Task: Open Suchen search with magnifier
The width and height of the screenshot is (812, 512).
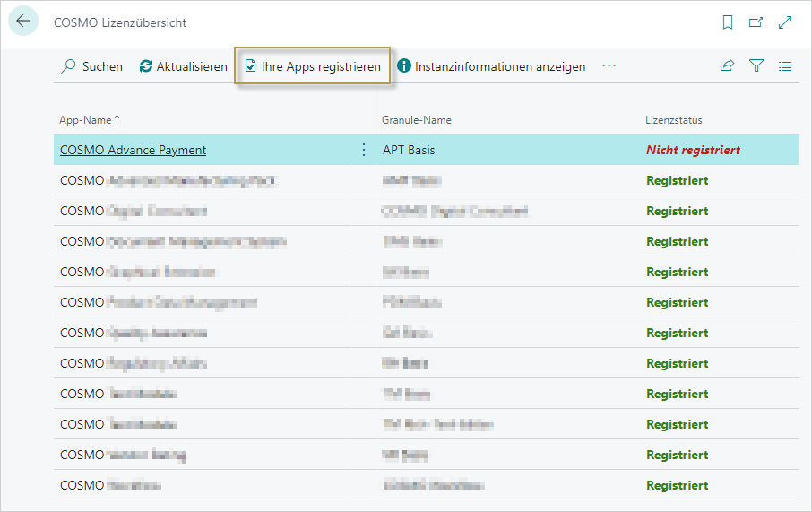Action: coord(91,66)
